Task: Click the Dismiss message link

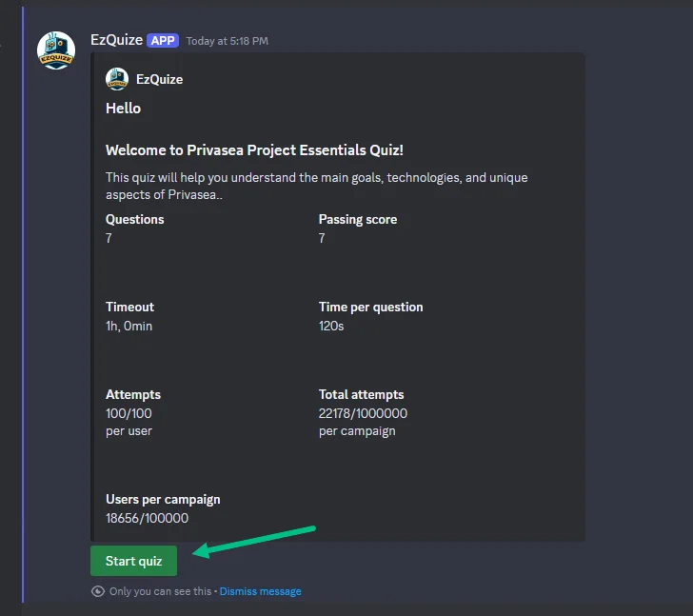Action: pos(260,591)
